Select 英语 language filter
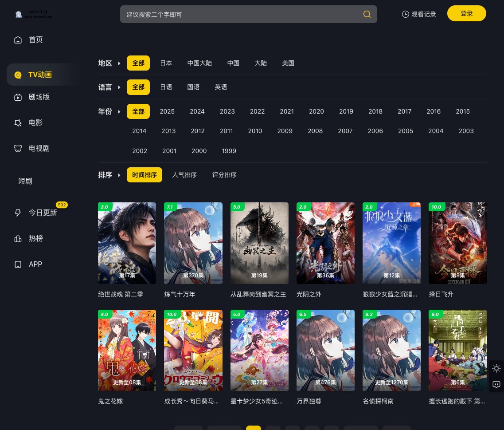 point(221,87)
